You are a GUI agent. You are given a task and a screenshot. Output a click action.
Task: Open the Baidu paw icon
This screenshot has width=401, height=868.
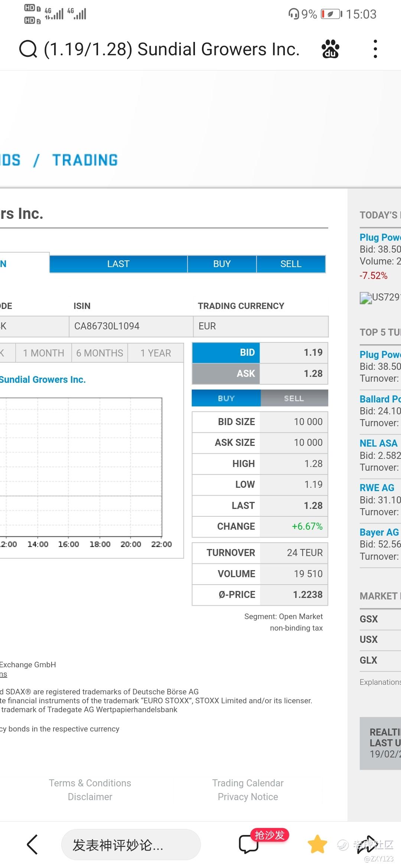[330, 49]
